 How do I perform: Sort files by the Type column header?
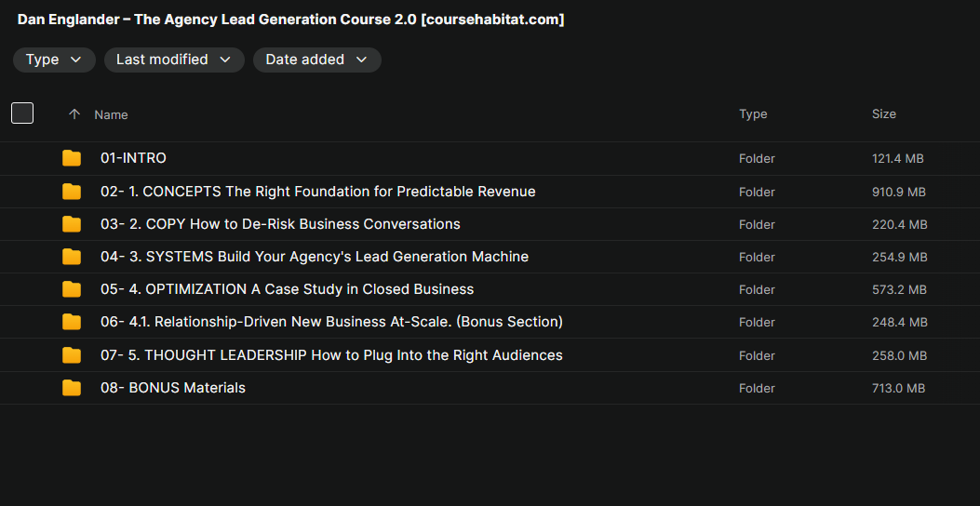pos(753,113)
